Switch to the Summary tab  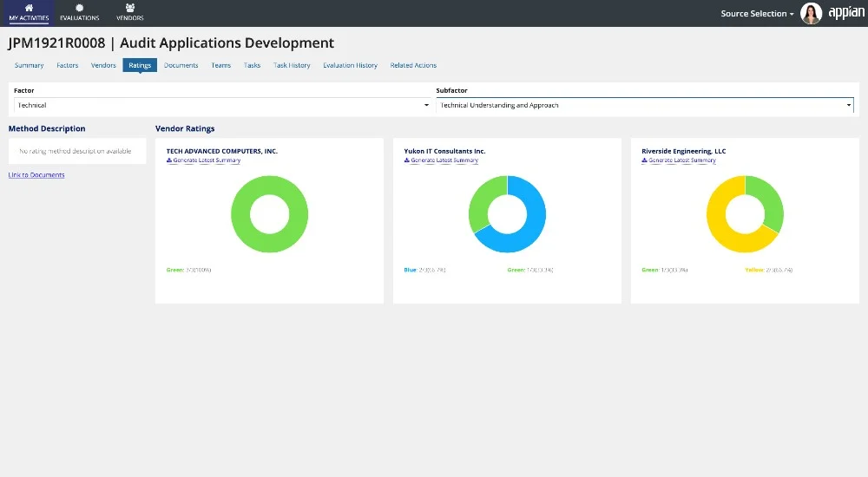pos(29,65)
